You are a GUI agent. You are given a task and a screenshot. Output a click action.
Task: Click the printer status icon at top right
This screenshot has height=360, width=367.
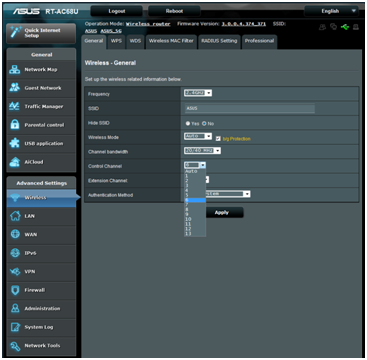click(x=355, y=28)
